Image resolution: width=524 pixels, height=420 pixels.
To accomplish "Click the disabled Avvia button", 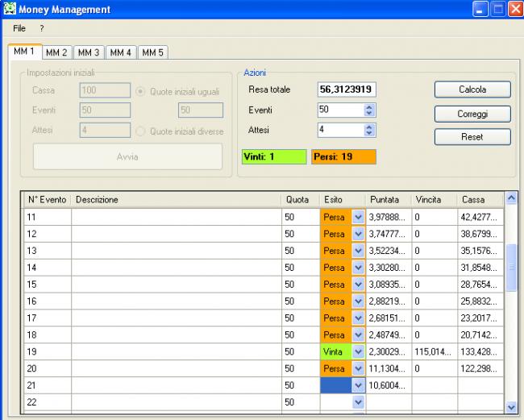I will [x=127, y=156].
